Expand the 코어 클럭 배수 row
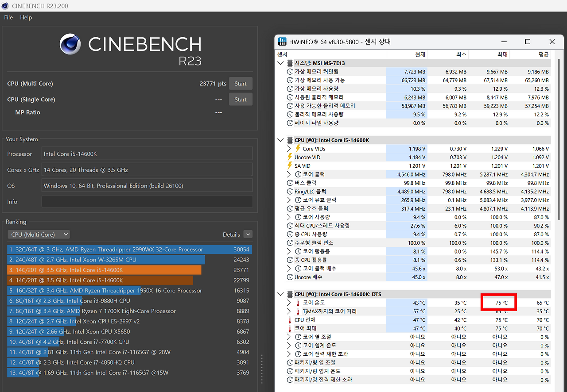567x392 pixels. [289, 269]
